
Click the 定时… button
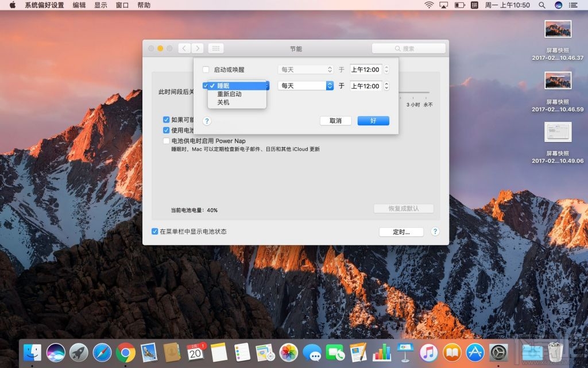(401, 232)
